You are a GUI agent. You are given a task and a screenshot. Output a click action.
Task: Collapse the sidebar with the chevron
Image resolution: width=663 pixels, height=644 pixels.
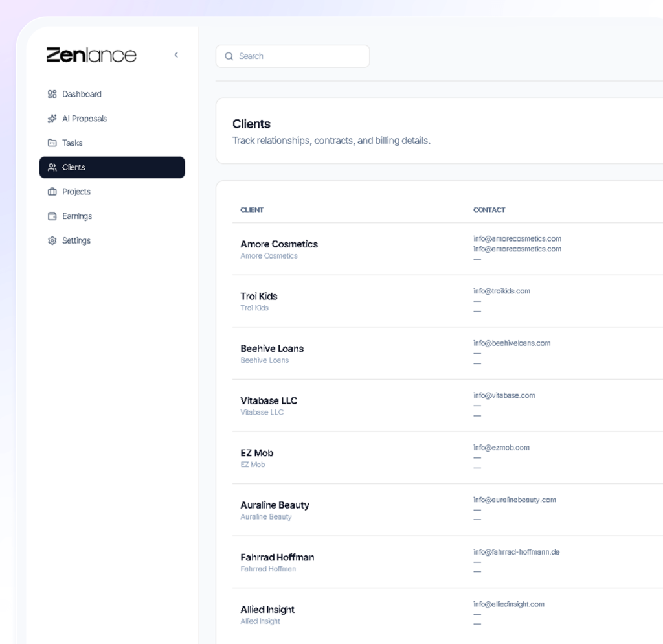176,55
